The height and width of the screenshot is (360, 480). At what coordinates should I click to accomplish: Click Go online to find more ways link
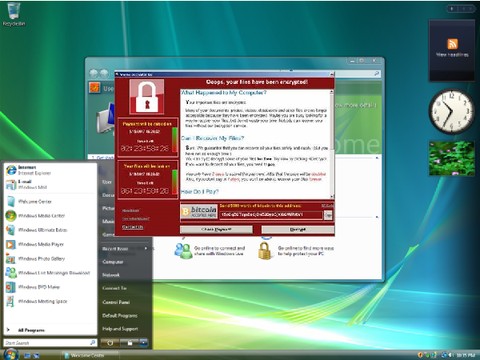click(x=306, y=251)
